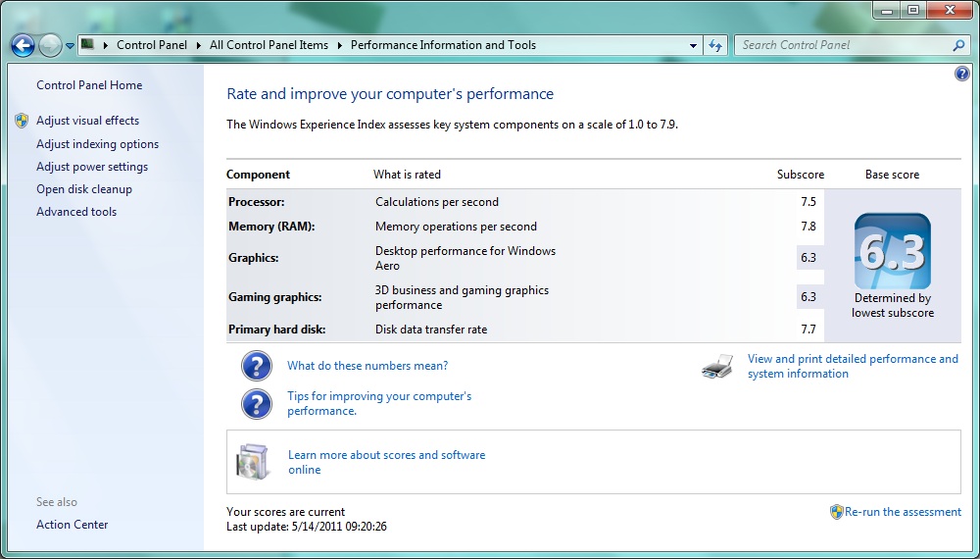Open View and print detailed performance information
The image size is (980, 559).
tap(853, 367)
